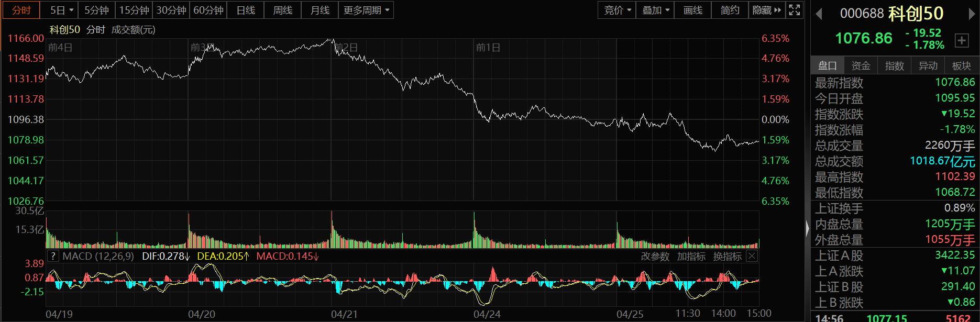Go to previous stock with left arrow
The image size is (980, 322).
coord(819,14)
